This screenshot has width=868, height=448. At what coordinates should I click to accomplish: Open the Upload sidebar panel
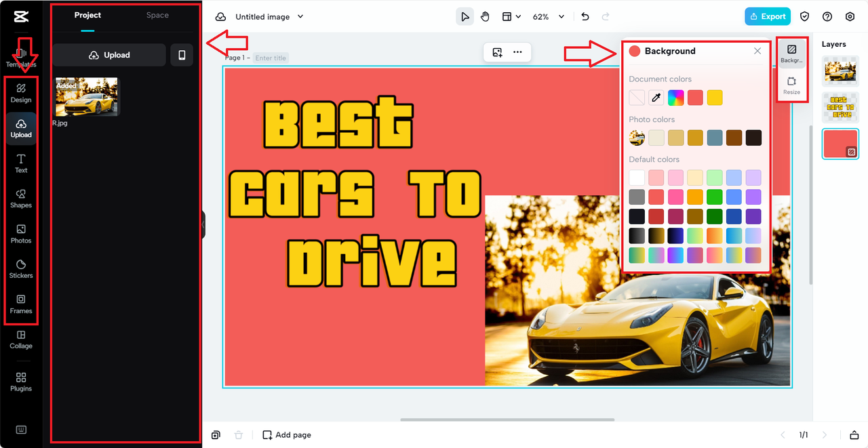pyautogui.click(x=21, y=128)
